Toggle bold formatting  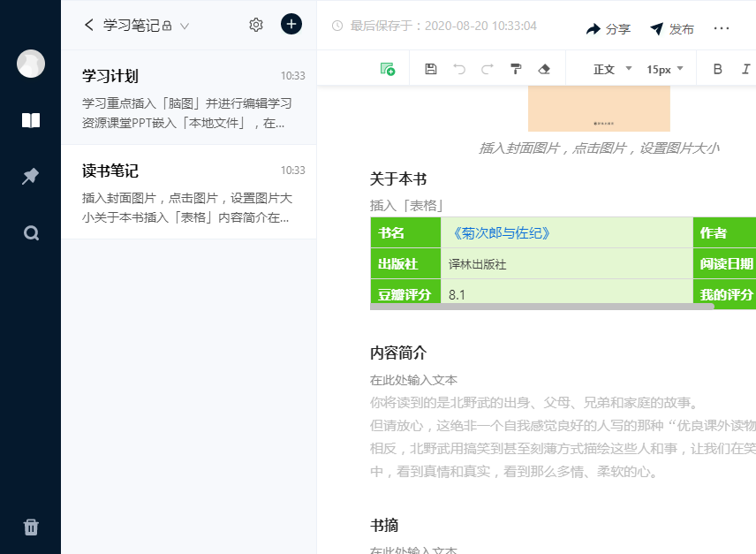click(x=717, y=69)
